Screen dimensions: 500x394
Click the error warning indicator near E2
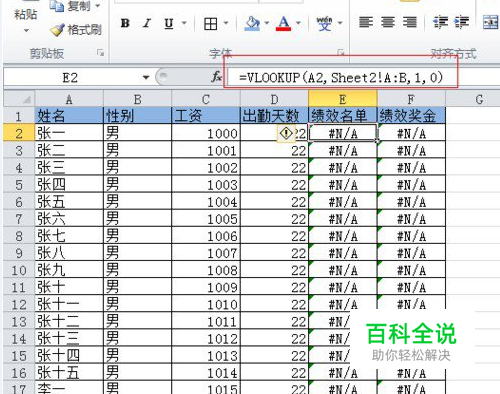pos(286,133)
